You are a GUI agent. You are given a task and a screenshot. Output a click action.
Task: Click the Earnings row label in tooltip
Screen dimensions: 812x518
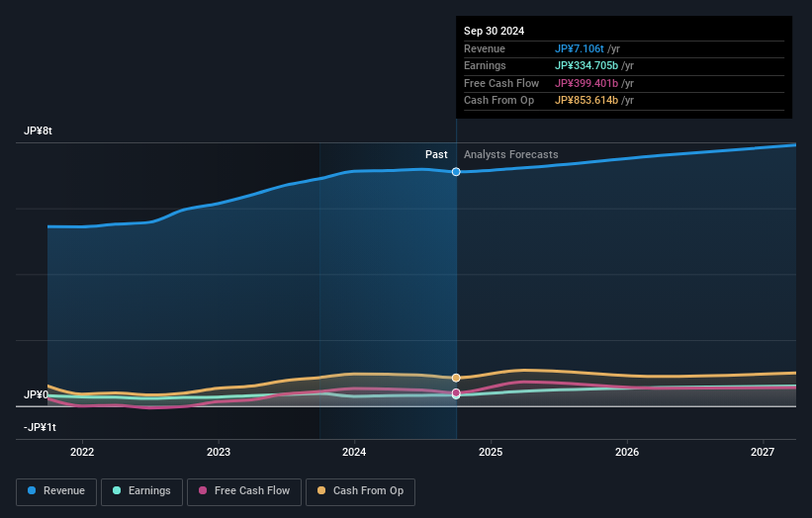(x=485, y=65)
